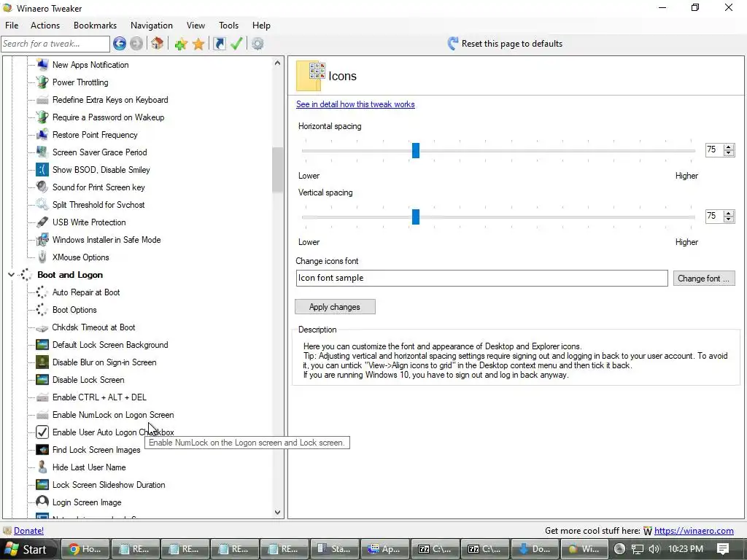Click the Find Lock Screen Images icon
The width and height of the screenshot is (747, 560).
(42, 449)
